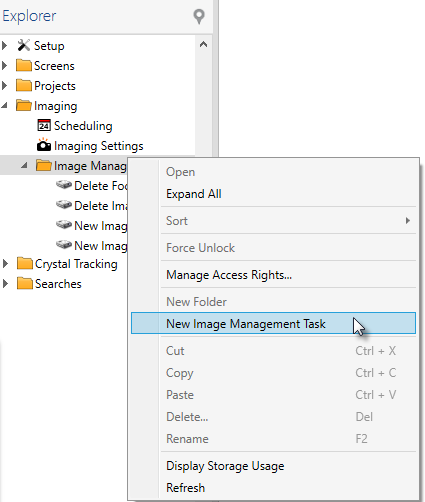Click the Crystal Tracking folder icon
This screenshot has width=425, height=502.
(x=24, y=263)
